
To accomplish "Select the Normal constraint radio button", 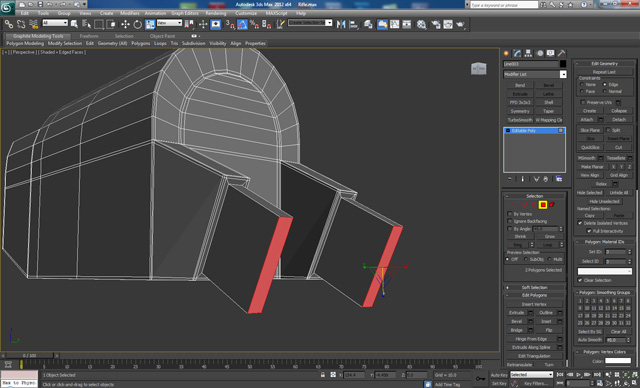I will coord(605,91).
